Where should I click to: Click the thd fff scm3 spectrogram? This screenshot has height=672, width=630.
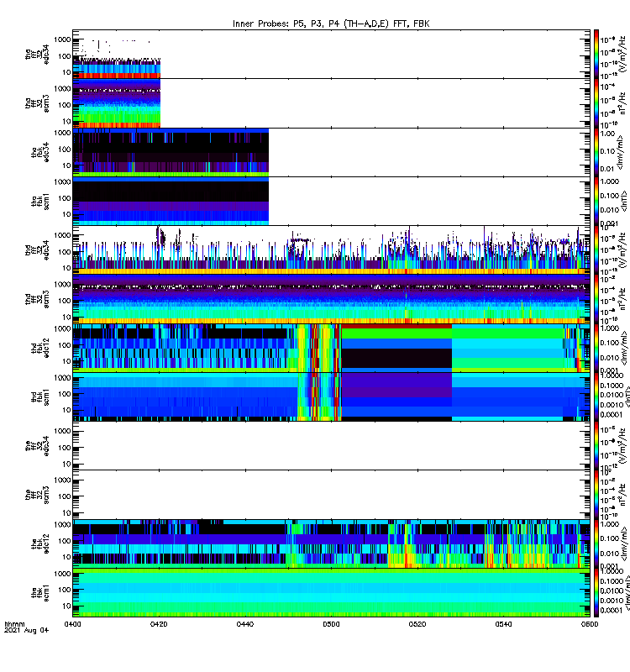coord(331,299)
